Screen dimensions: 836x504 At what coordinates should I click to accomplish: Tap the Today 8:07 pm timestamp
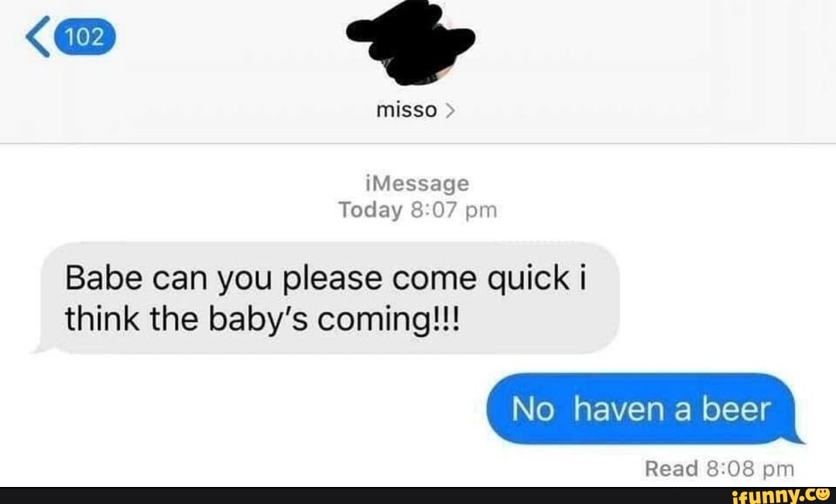417,210
